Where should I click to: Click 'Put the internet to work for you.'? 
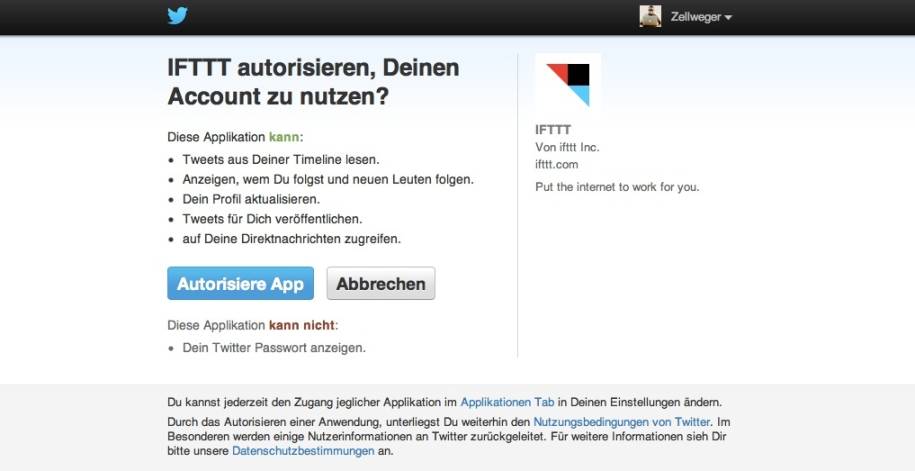point(617,187)
